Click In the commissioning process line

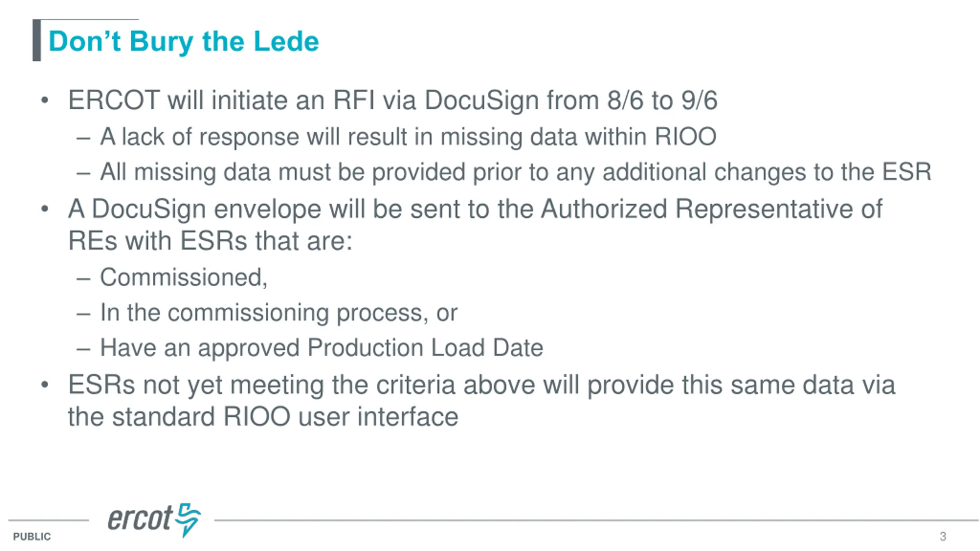pos(279,313)
